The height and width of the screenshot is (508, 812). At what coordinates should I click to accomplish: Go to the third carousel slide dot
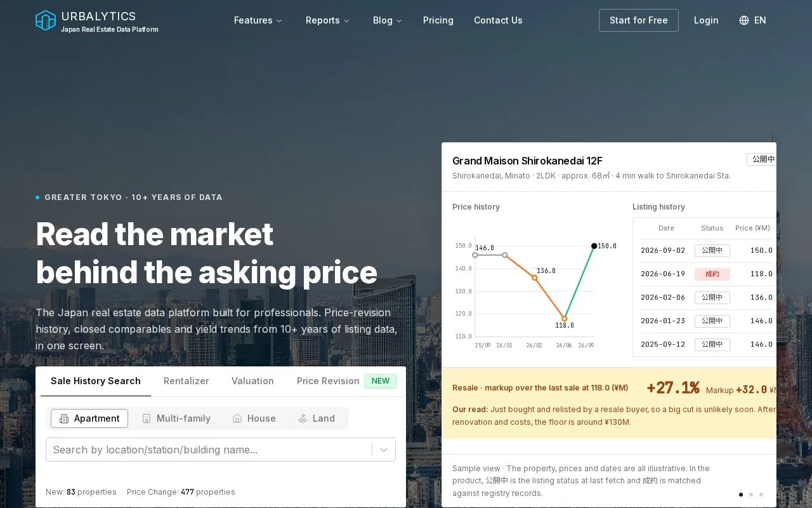761,494
